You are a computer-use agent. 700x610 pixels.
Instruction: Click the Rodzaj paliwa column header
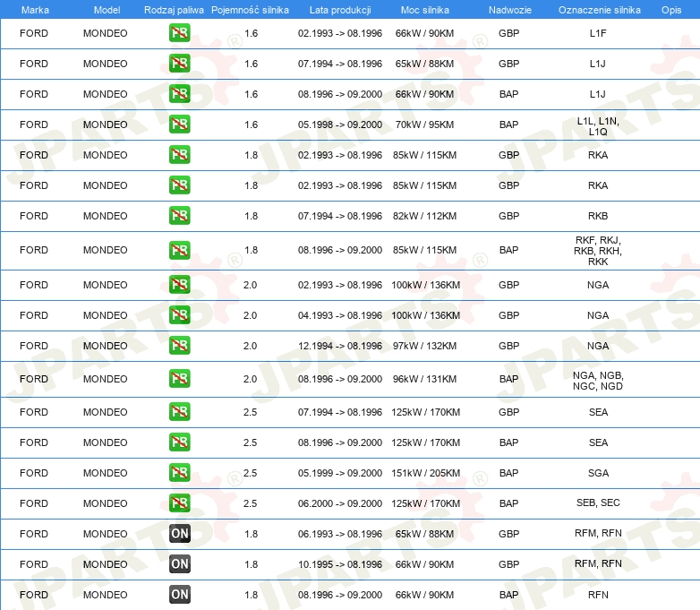click(174, 10)
